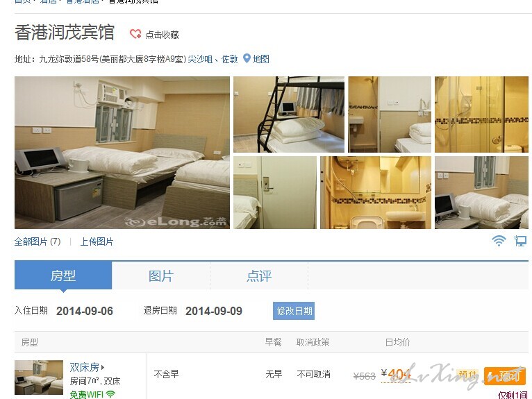The height and width of the screenshot is (399, 532).
Task: Switch to the 图片 tab
Action: pyautogui.click(x=161, y=275)
